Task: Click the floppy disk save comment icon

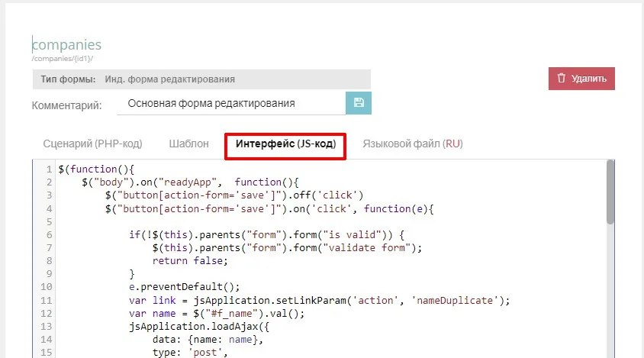Action: [359, 103]
